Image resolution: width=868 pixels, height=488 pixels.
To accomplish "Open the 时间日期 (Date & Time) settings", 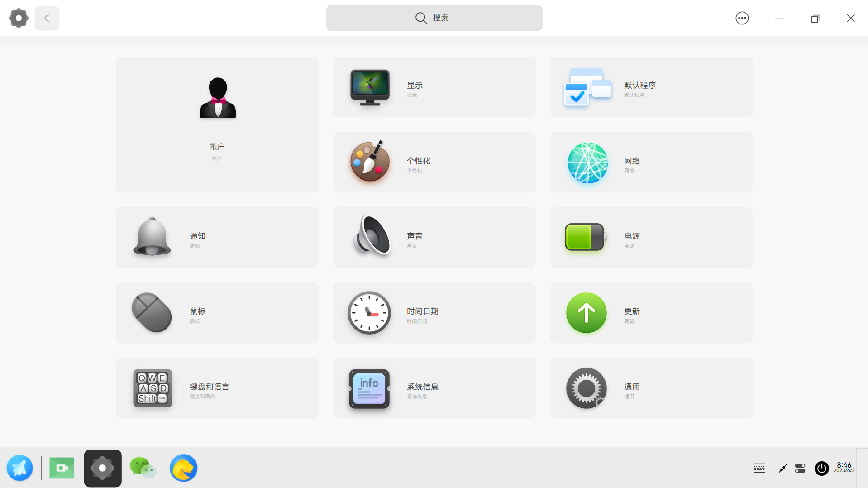I will (x=433, y=312).
